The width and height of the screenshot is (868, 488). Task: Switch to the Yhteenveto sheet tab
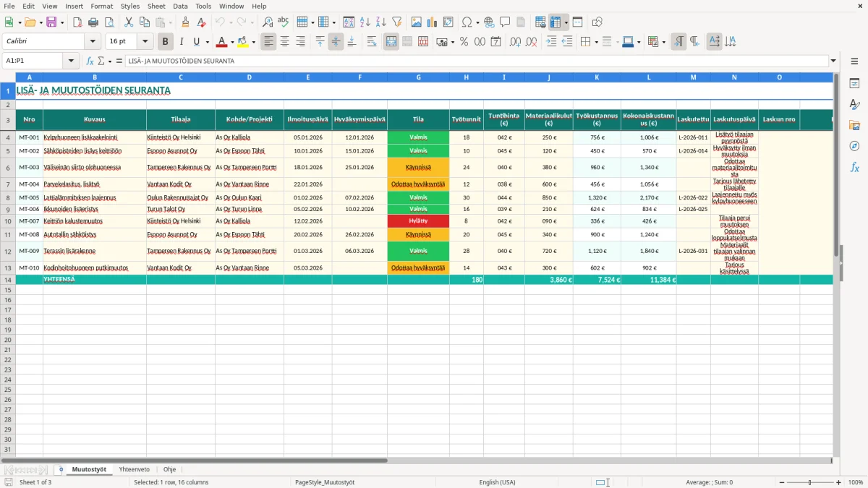tap(135, 469)
